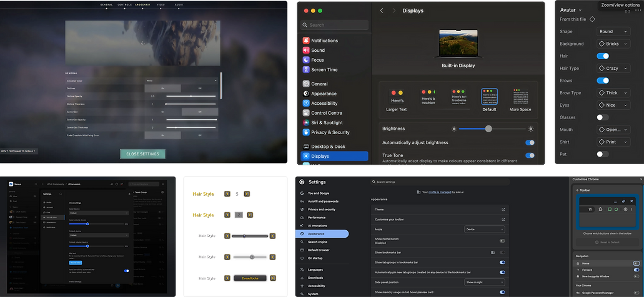Close the Nexus Settings dialog with X
Viewport: 644px width, 297px height.
tap(129, 193)
